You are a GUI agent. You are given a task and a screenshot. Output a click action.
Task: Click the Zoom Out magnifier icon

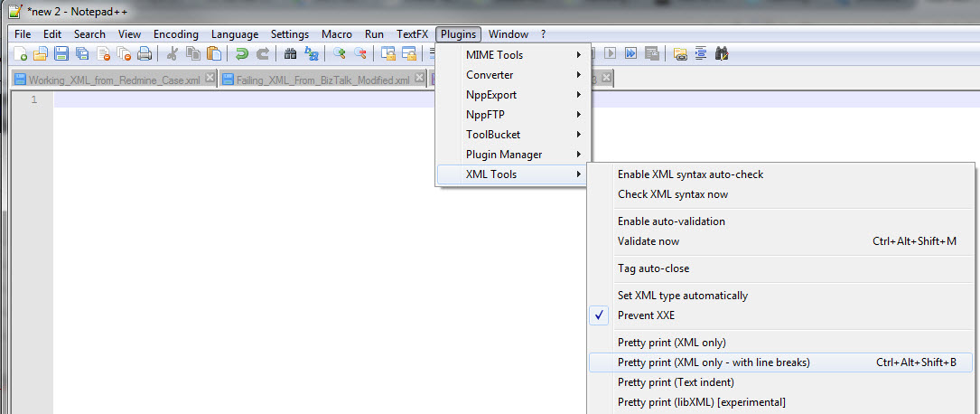(x=360, y=53)
